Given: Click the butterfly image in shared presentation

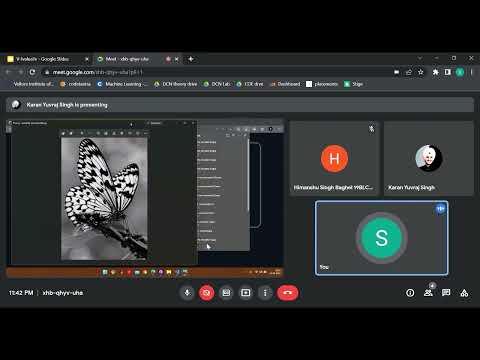Looking at the screenshot, I should [x=104, y=199].
